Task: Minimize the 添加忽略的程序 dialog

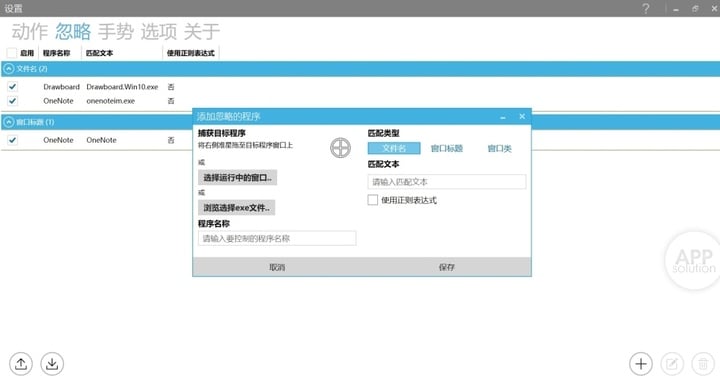Action: [x=503, y=117]
